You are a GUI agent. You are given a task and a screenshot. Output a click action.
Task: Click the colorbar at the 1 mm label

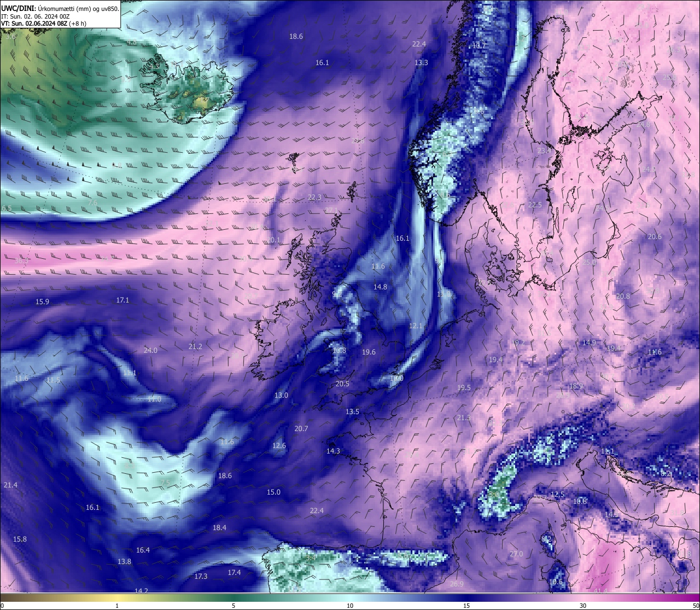(x=117, y=606)
